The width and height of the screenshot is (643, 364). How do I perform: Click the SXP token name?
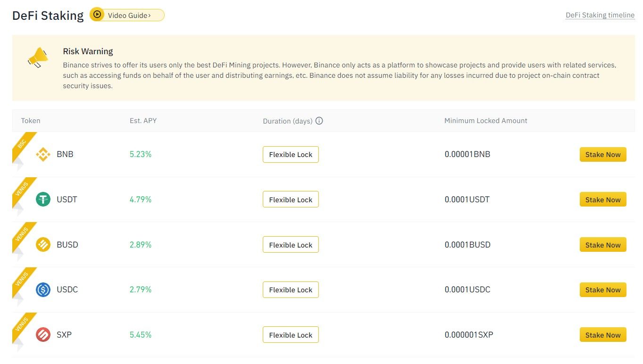(64, 335)
